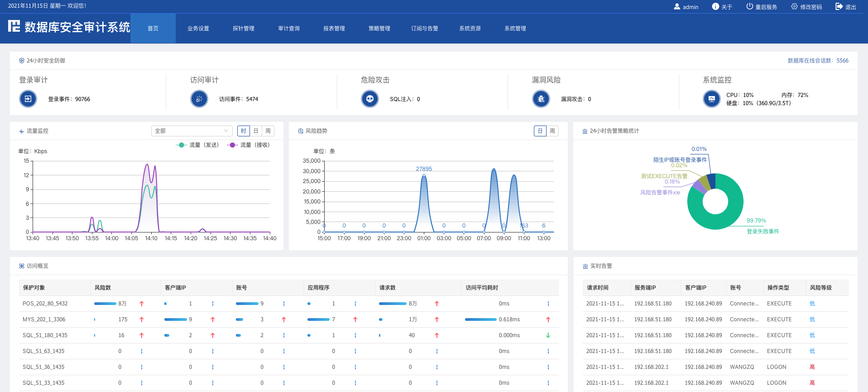Go to 首页 tab
The width and height of the screenshot is (868, 392).
tap(153, 28)
